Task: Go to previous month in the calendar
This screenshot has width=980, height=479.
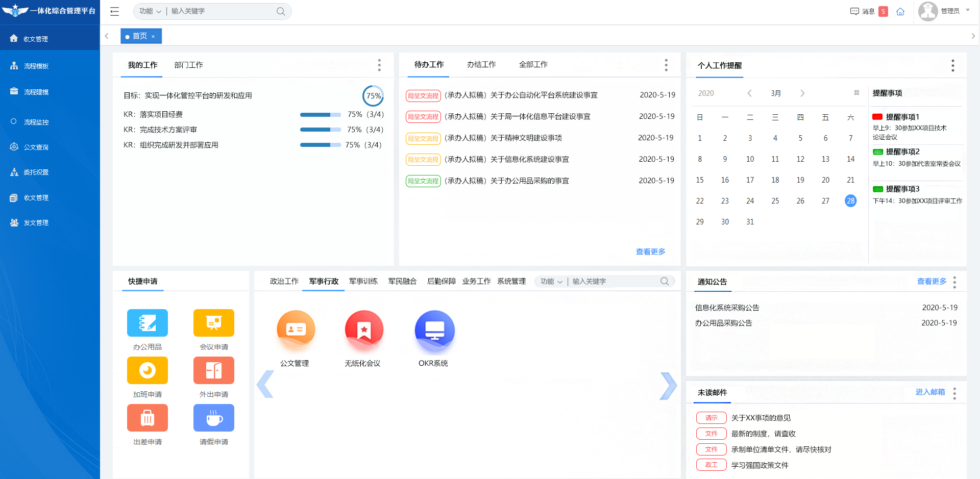Action: pyautogui.click(x=749, y=93)
